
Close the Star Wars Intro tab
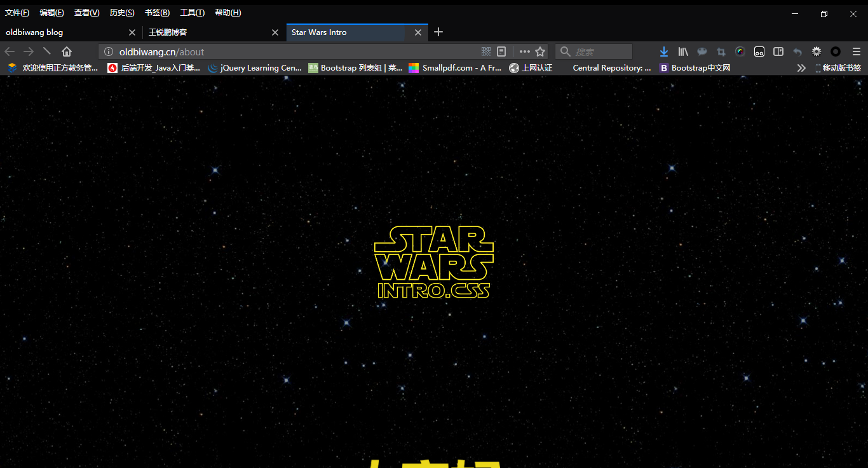418,32
